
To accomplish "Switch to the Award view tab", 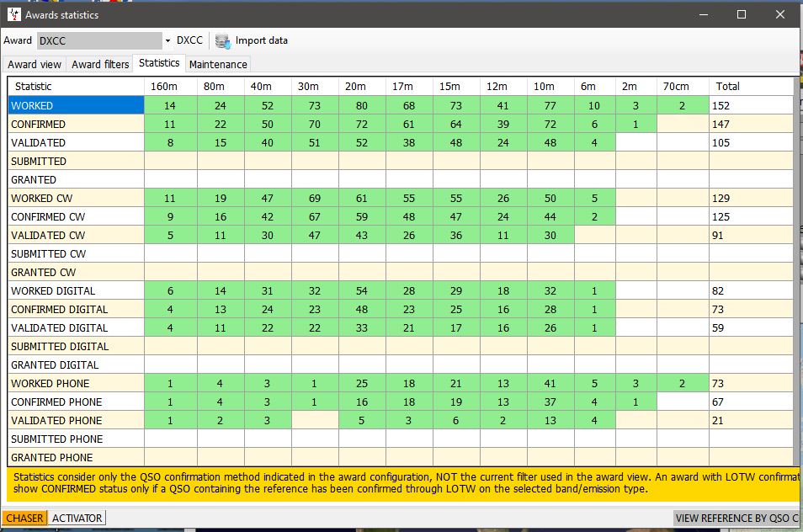I will pos(35,65).
